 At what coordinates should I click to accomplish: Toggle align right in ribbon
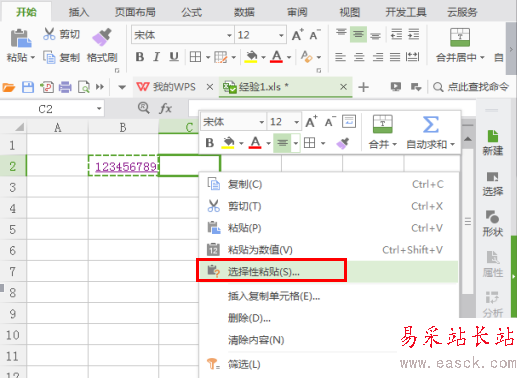point(377,57)
